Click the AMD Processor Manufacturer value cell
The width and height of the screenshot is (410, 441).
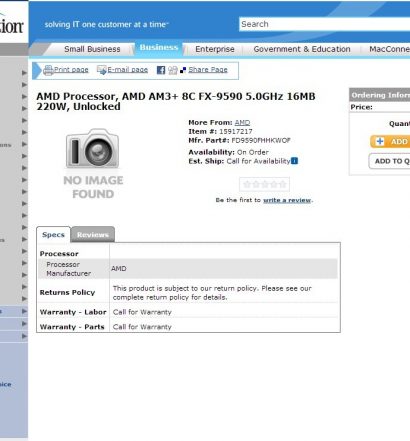click(x=223, y=269)
